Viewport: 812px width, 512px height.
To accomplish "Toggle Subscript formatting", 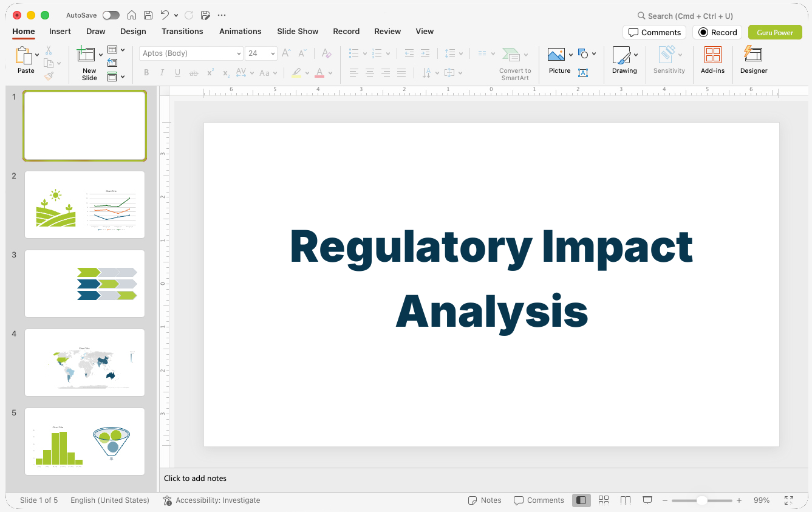I will tap(226, 73).
